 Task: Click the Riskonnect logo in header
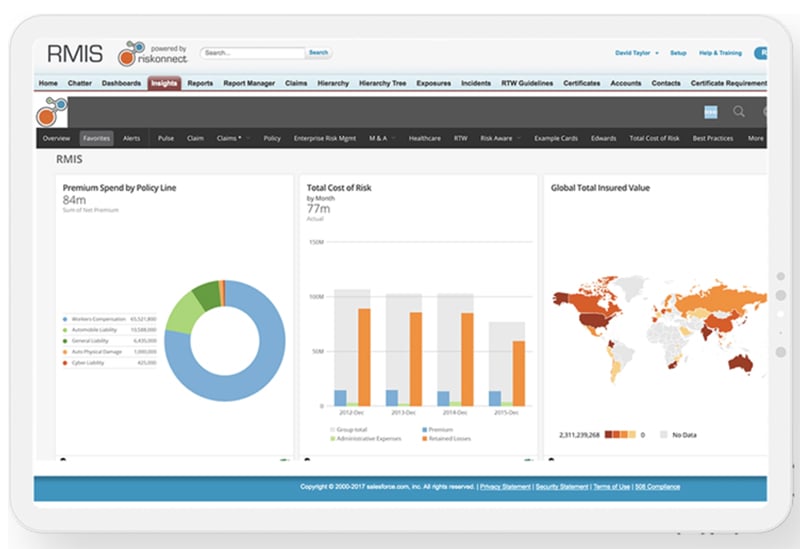pyautogui.click(x=152, y=55)
